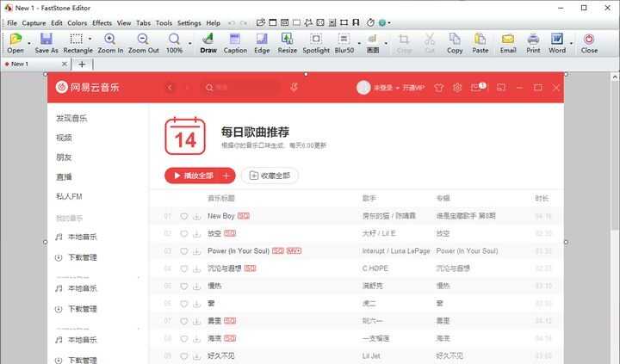Download the song New Boy
This screenshot has width=620, height=364.
pyautogui.click(x=196, y=216)
